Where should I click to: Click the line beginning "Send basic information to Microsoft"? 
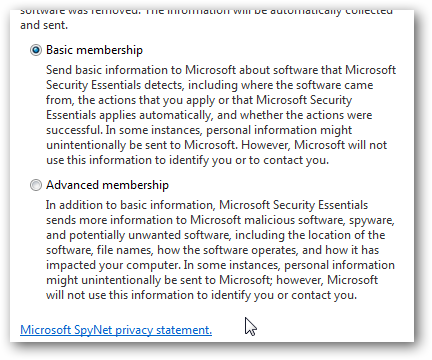coord(221,70)
